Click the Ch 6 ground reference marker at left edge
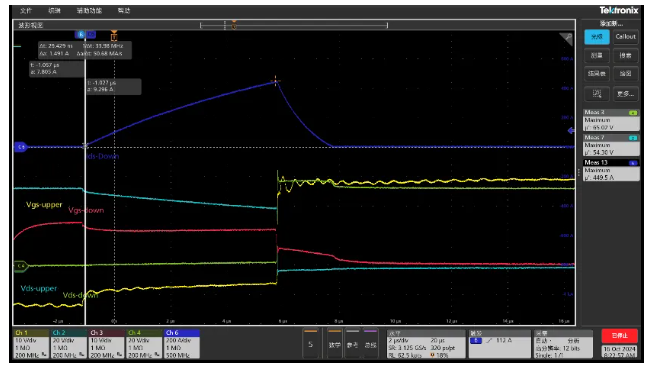The height and width of the screenshot is (367, 650). [21, 147]
